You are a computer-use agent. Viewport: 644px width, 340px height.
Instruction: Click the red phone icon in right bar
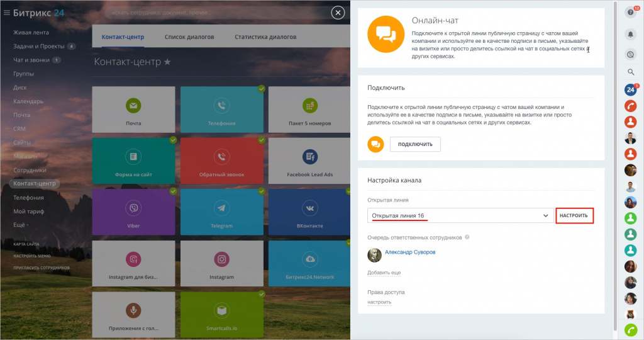point(630,106)
